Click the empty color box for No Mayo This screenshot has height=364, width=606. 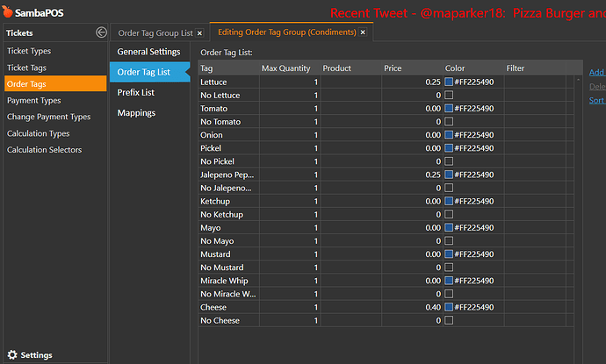449,241
